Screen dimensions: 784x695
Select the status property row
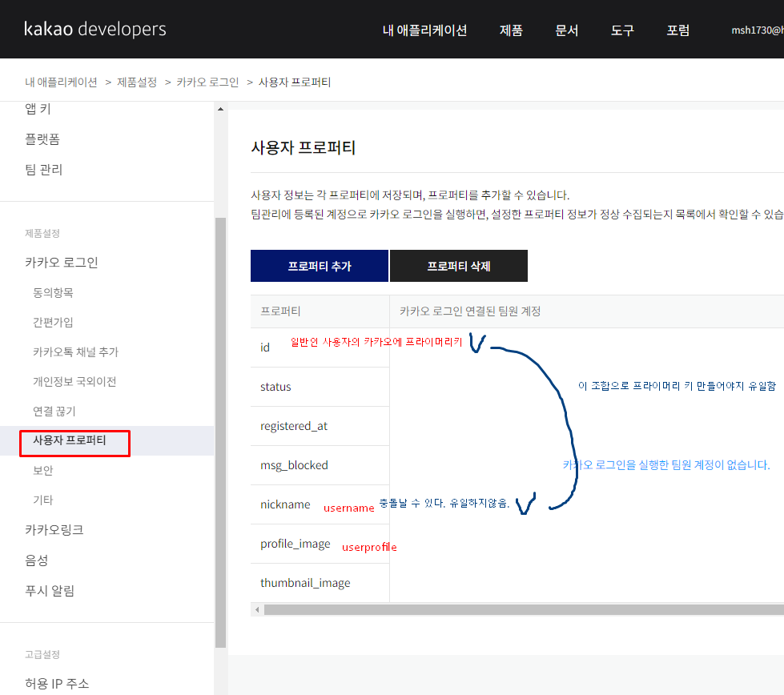pos(320,387)
